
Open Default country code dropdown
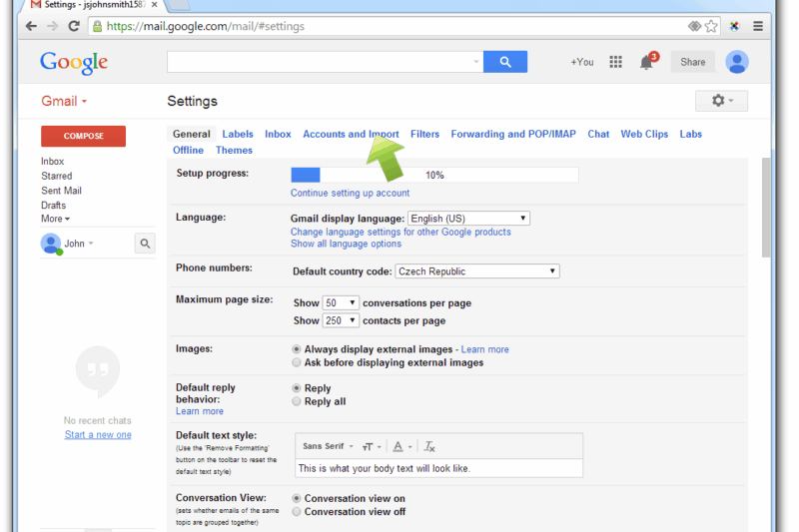[x=477, y=271]
